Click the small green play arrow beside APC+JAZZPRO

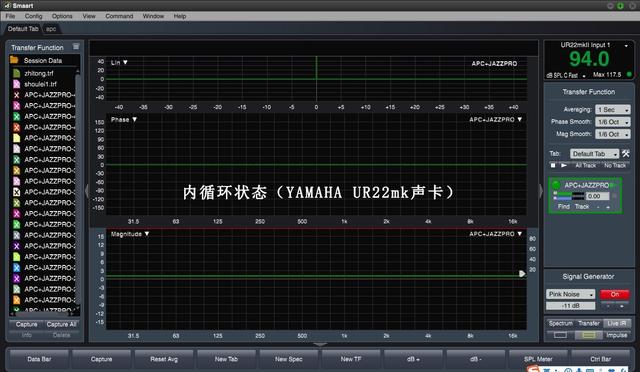point(613,185)
